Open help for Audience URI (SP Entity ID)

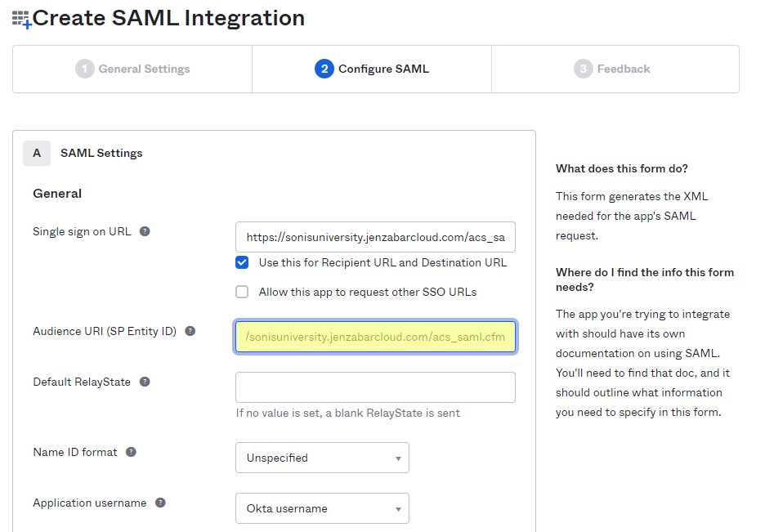[x=190, y=331]
